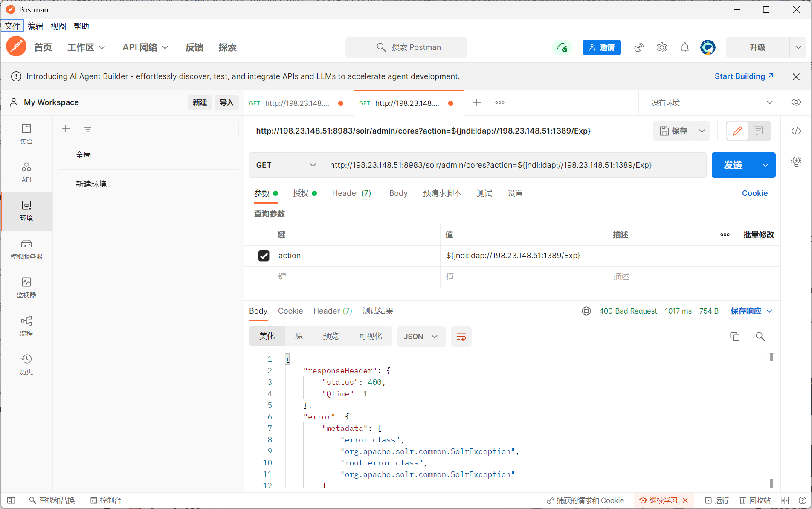Open the comments mode icon
The image size is (812, 509).
[x=758, y=131]
